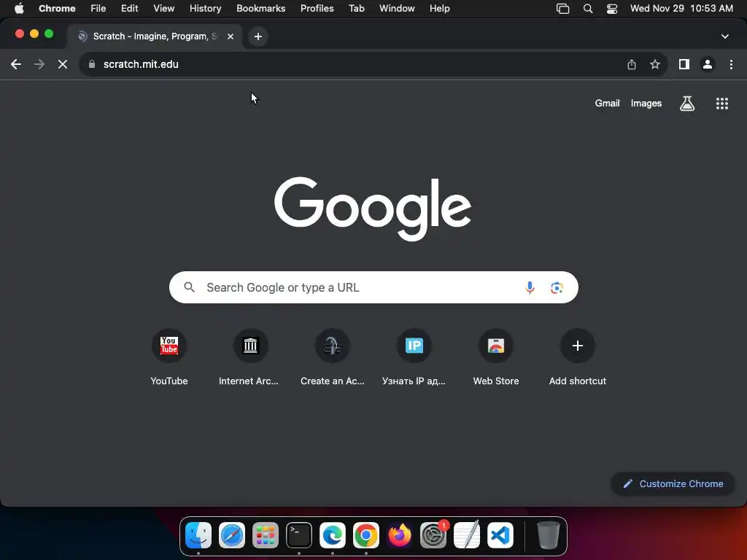Close the Scratch tab
The height and width of the screenshot is (560, 747).
pyautogui.click(x=231, y=36)
